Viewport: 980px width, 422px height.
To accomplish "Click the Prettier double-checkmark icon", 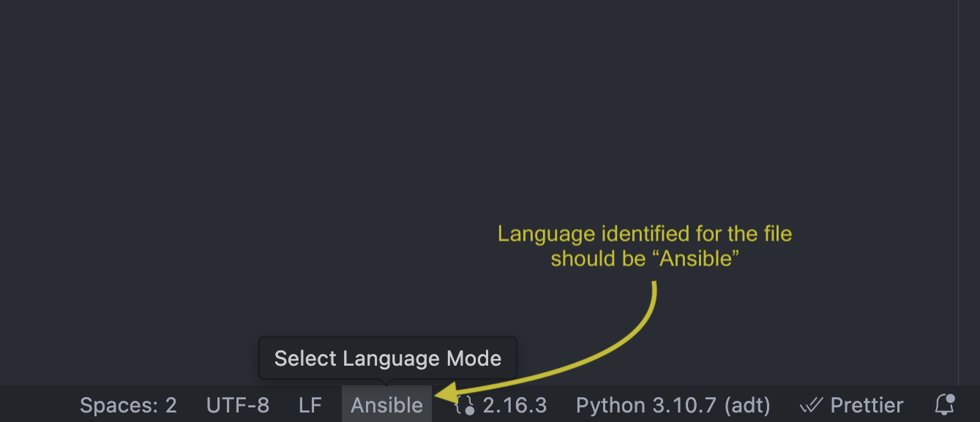I will pos(812,405).
